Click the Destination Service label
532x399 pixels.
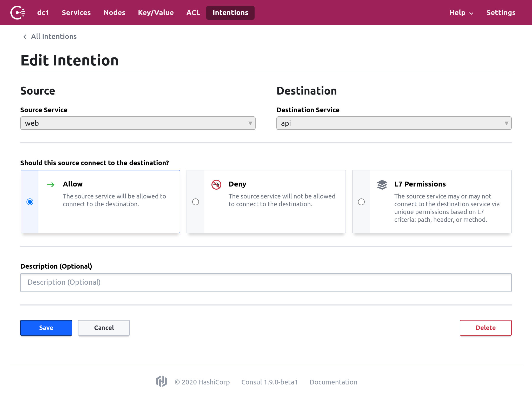click(x=308, y=110)
